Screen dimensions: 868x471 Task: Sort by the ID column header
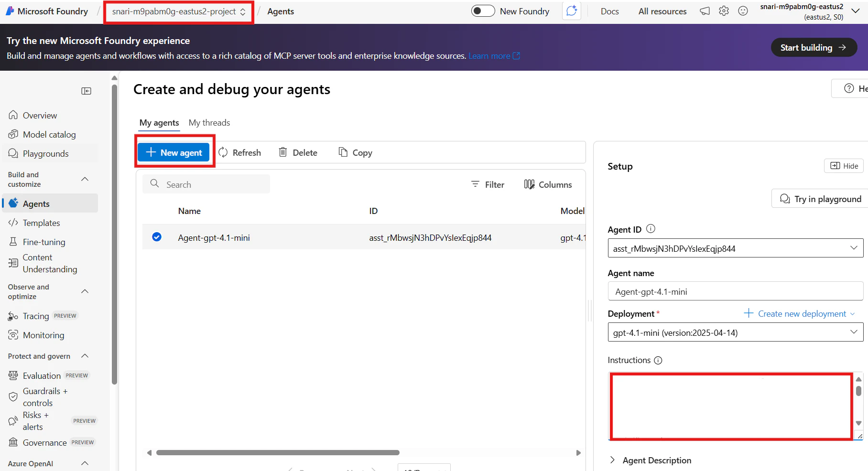(x=373, y=211)
